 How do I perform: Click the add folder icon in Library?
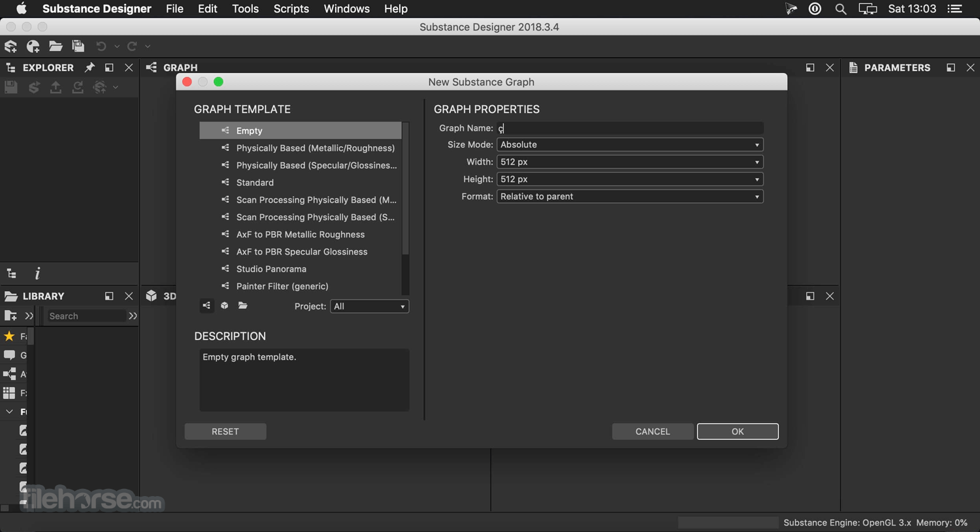[x=10, y=316]
